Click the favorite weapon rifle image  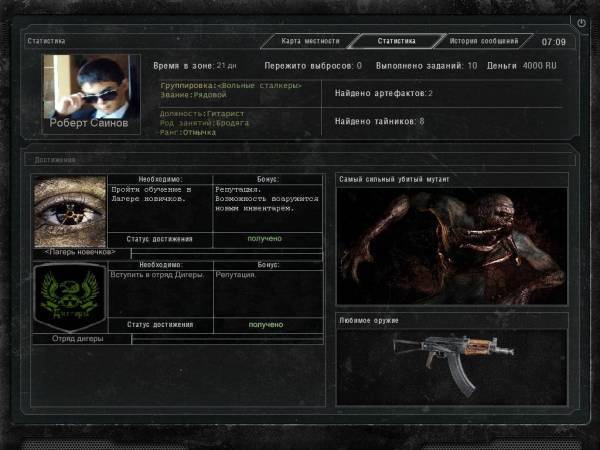point(451,359)
